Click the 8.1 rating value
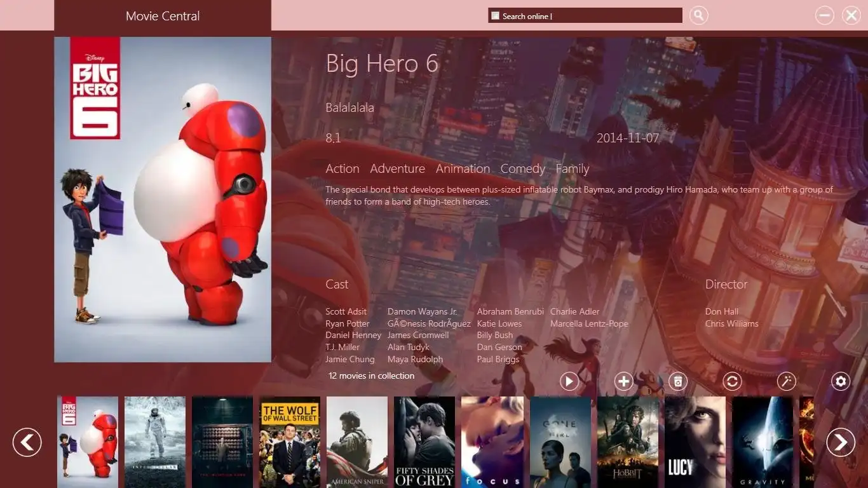868x488 pixels. 333,139
